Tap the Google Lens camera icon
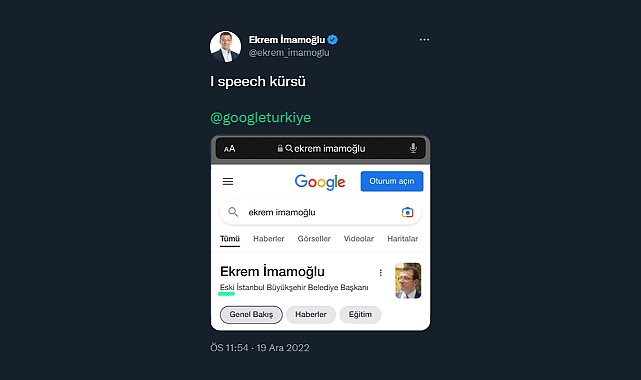 click(x=408, y=212)
